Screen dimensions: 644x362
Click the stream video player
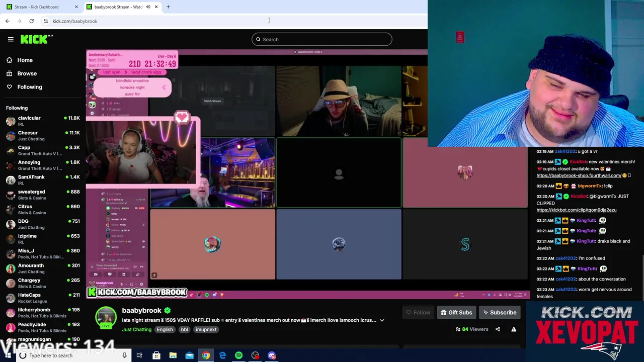[307, 173]
